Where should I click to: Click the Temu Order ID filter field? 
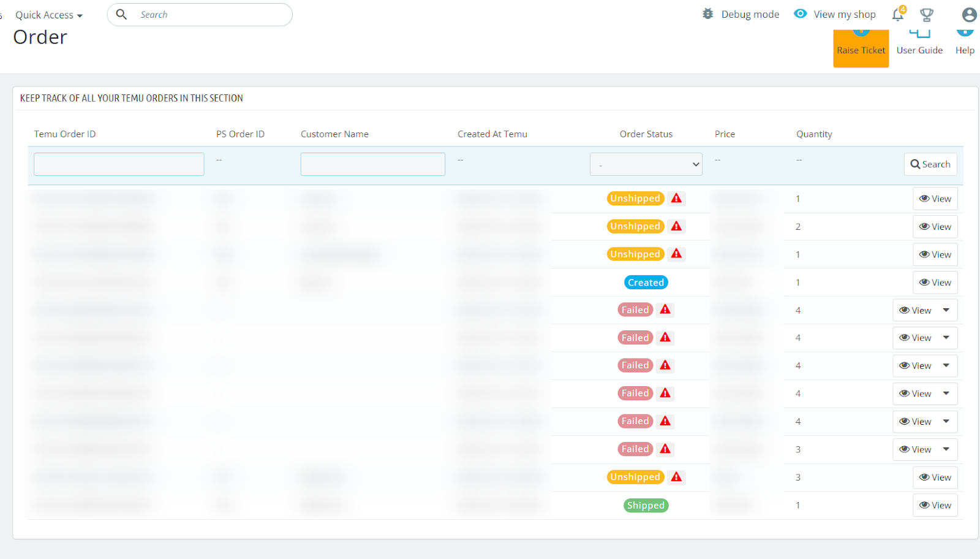119,164
